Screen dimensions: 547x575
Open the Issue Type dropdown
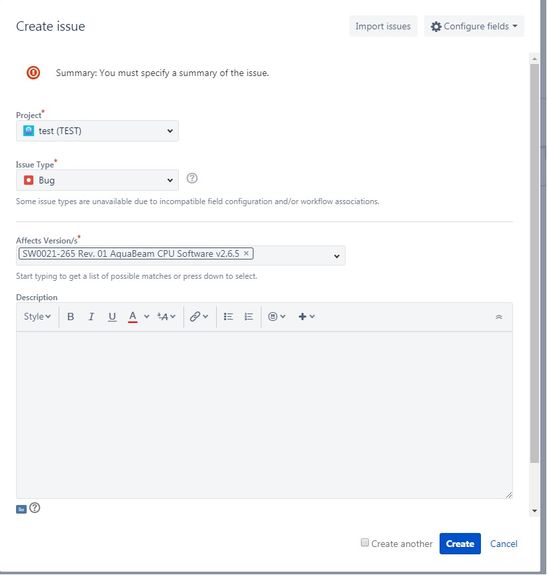coord(97,180)
